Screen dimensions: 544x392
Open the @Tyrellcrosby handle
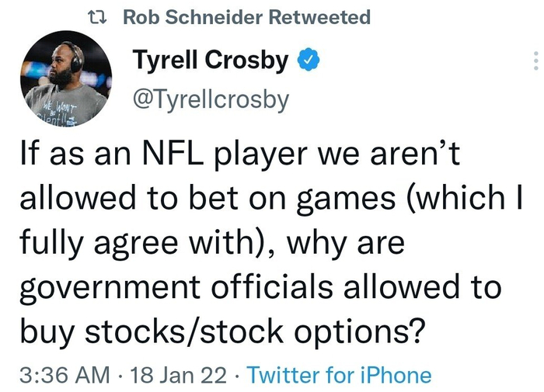[211, 99]
